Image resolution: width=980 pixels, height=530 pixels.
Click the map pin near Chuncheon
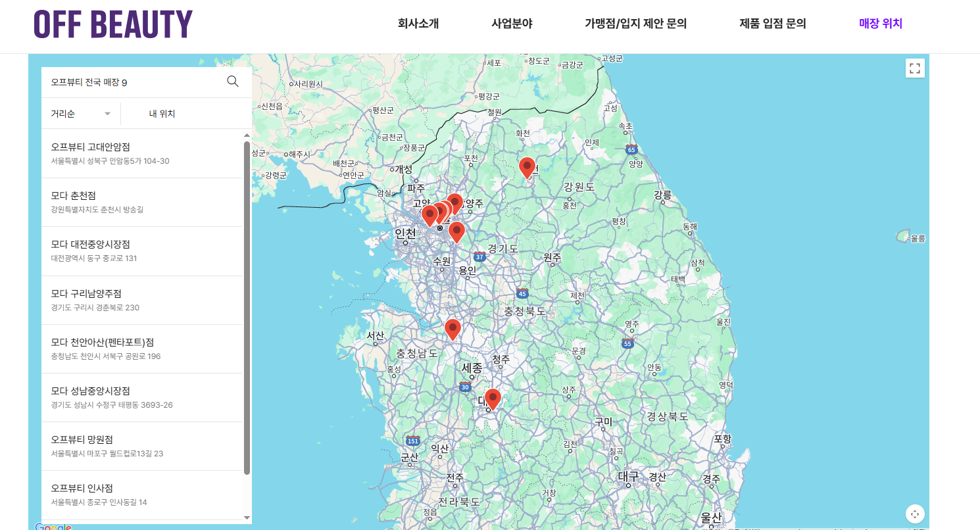527,167
